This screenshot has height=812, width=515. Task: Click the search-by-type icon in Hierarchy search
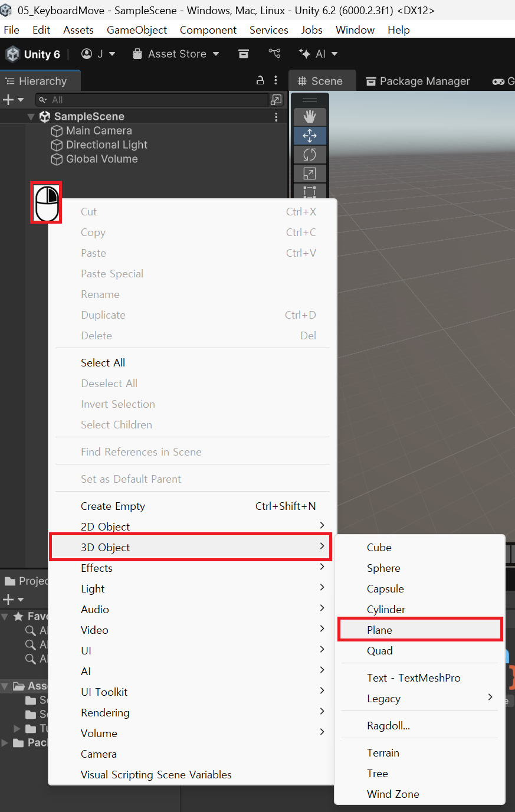tap(276, 100)
